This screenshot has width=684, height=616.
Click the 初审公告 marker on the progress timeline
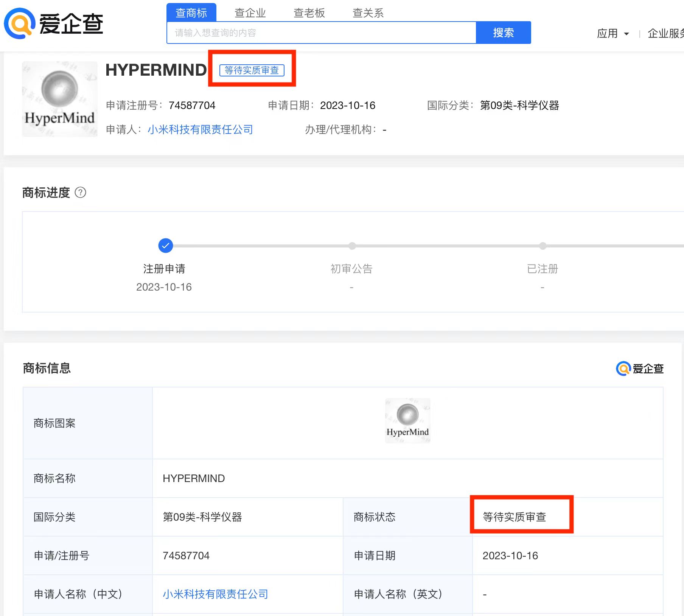pos(351,246)
